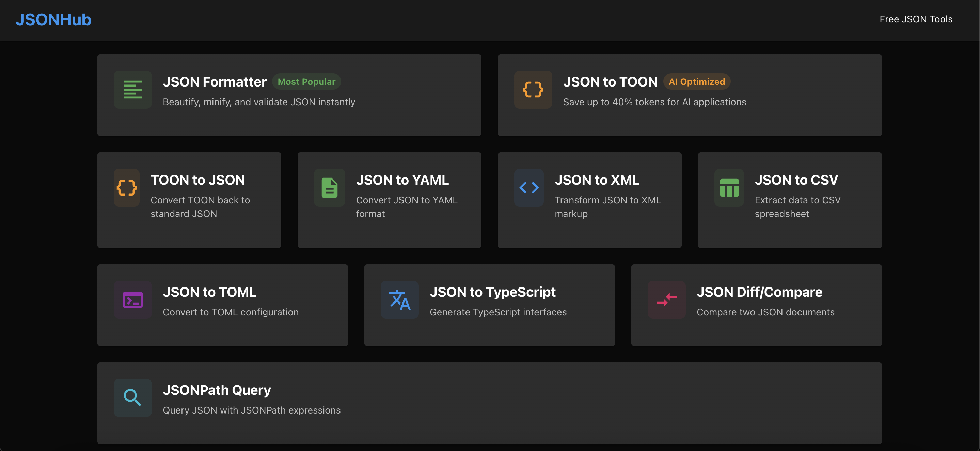Click the TOON to JSON curly braces icon
The width and height of the screenshot is (980, 451).
pos(126,188)
